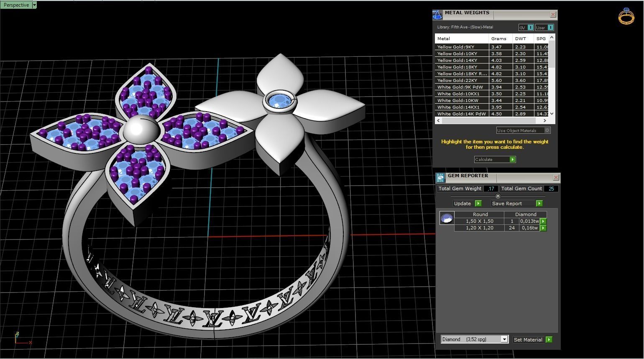644x359 pixels.
Task: Click the Diamond material header cell
Action: point(526,214)
